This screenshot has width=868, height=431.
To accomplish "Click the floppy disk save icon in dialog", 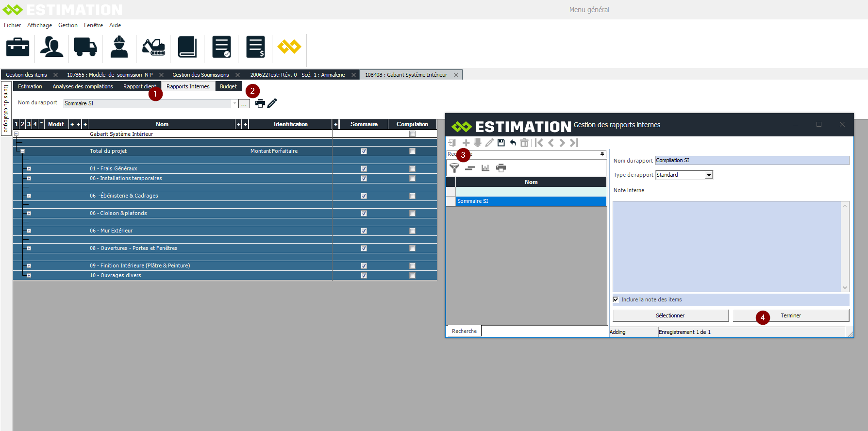I will click(x=501, y=143).
